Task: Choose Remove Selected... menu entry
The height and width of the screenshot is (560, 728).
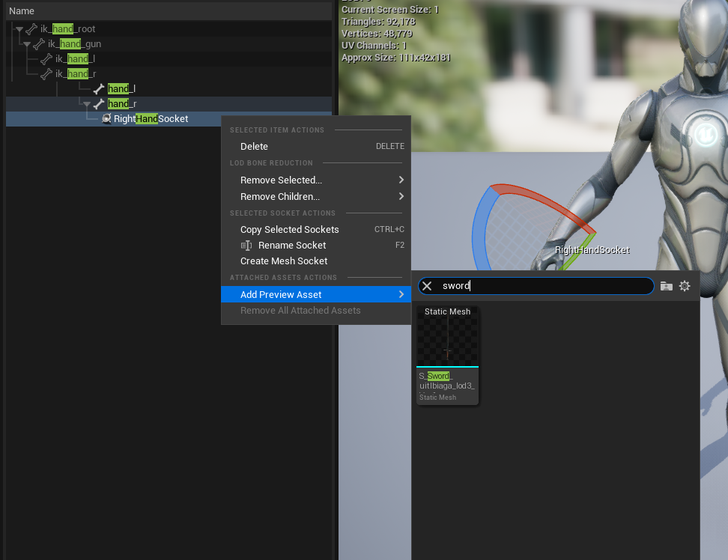Action: tap(316, 180)
